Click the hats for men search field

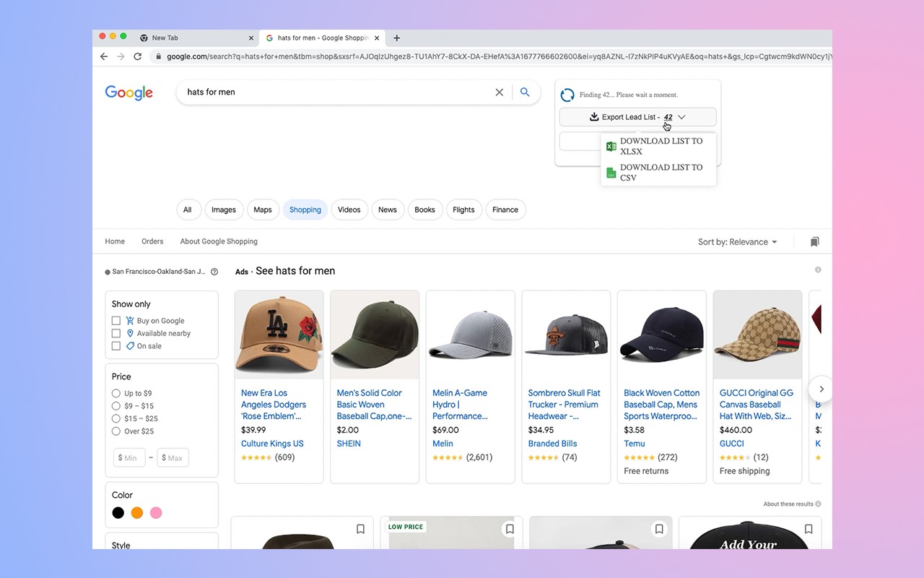pos(336,92)
